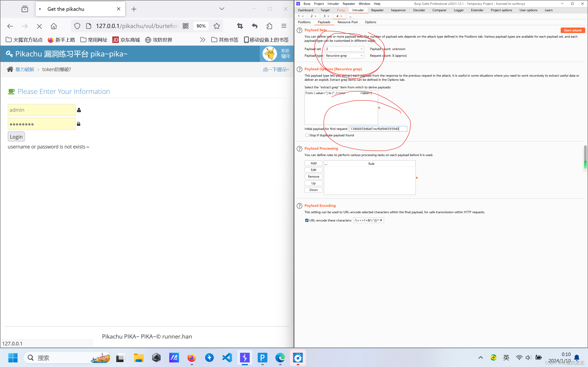Click the Help menu in Burp Suite
Screen dimensions: 588x367
click(376, 3)
